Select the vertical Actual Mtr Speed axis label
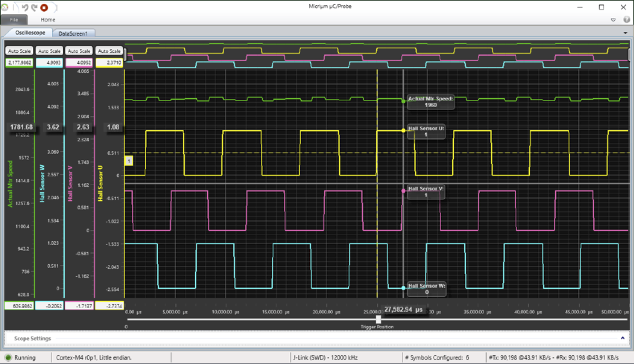 (x=10, y=184)
